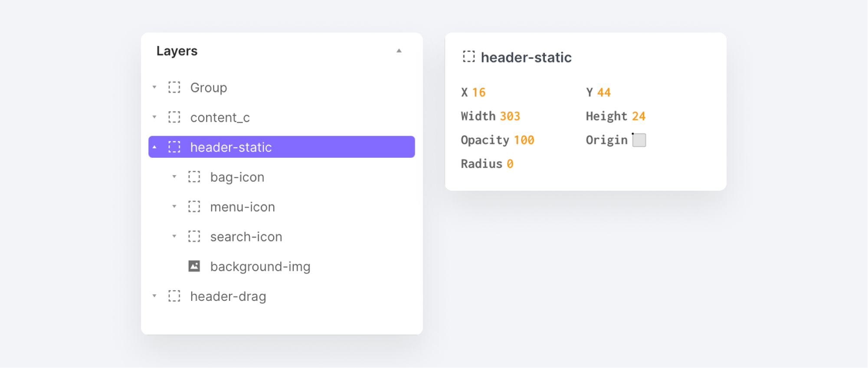Viewport: 868px width, 368px height.
Task: Select the header-drag layer name
Action: 228,296
